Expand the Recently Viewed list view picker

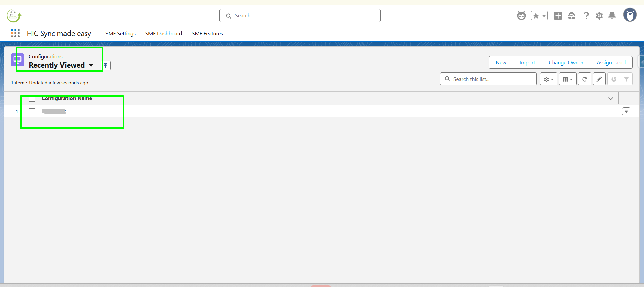(91, 65)
